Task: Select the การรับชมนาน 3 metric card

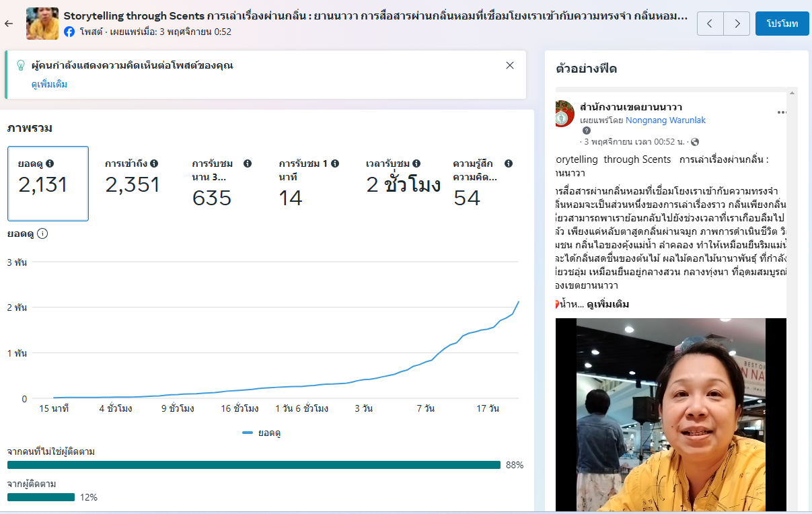Action: 221,184
